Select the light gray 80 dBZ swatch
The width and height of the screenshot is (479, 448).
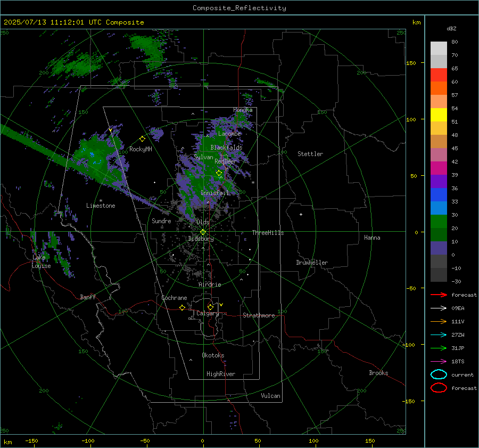[x=439, y=48]
